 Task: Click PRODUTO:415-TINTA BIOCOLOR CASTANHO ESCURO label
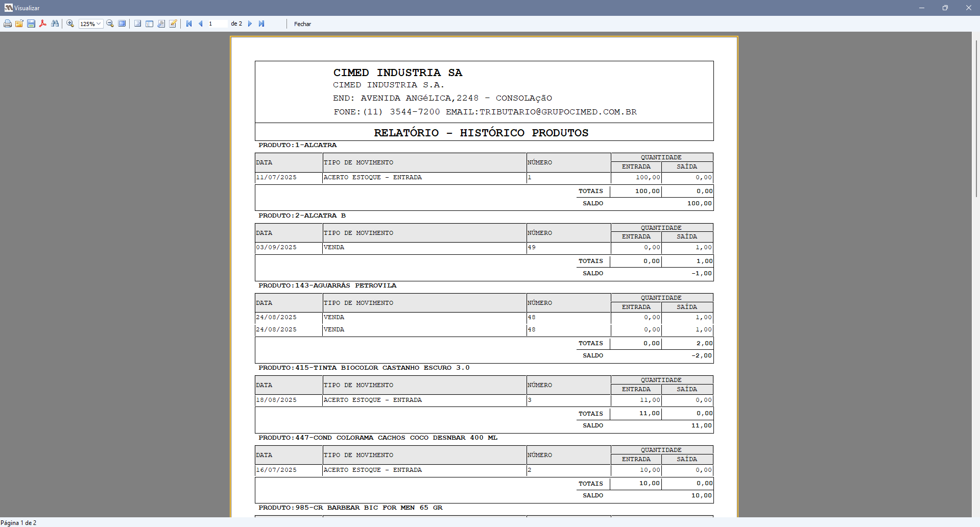(364, 368)
